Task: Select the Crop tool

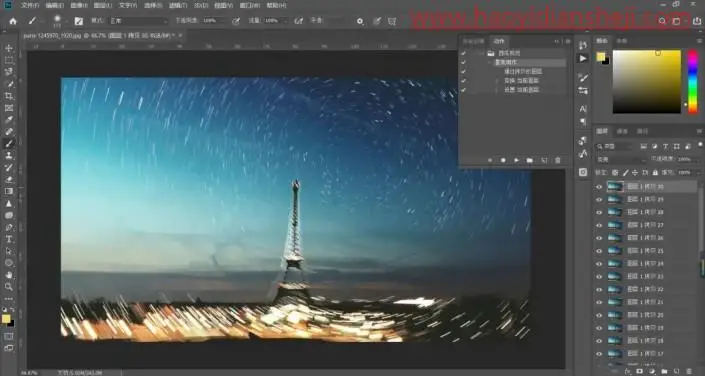Action: tap(9, 96)
